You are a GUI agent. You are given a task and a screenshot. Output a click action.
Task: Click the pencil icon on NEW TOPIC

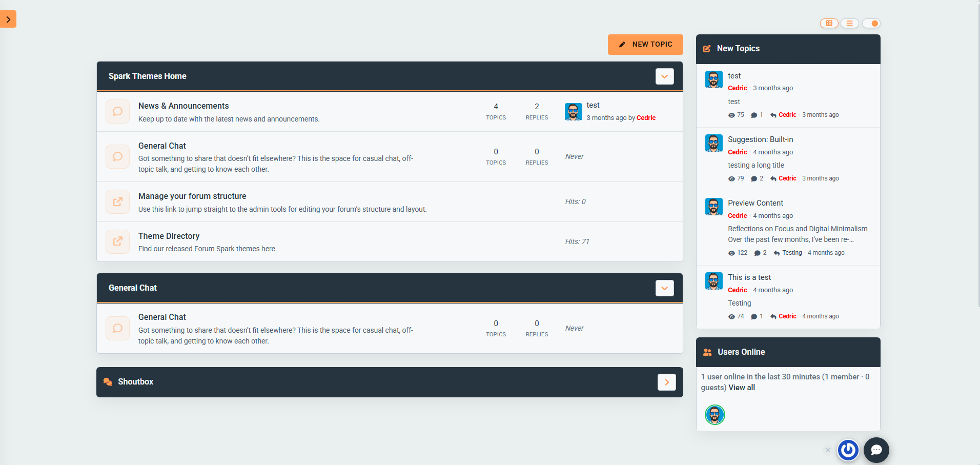coord(622,45)
